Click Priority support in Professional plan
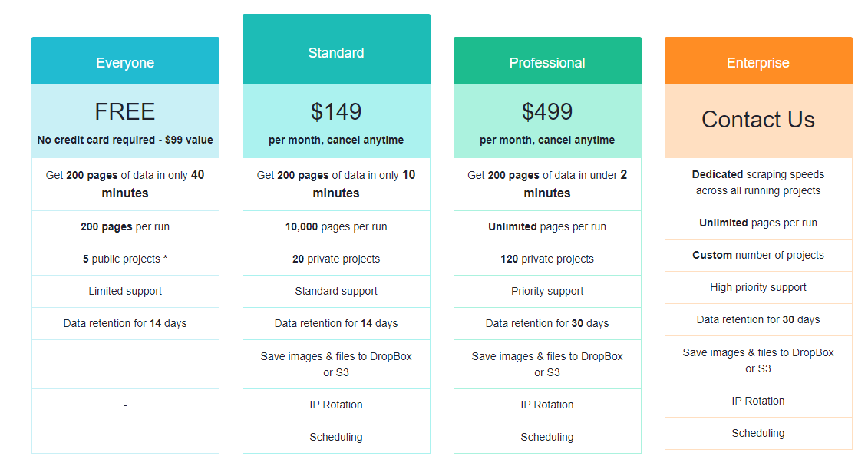The width and height of the screenshot is (868, 456). point(547,291)
